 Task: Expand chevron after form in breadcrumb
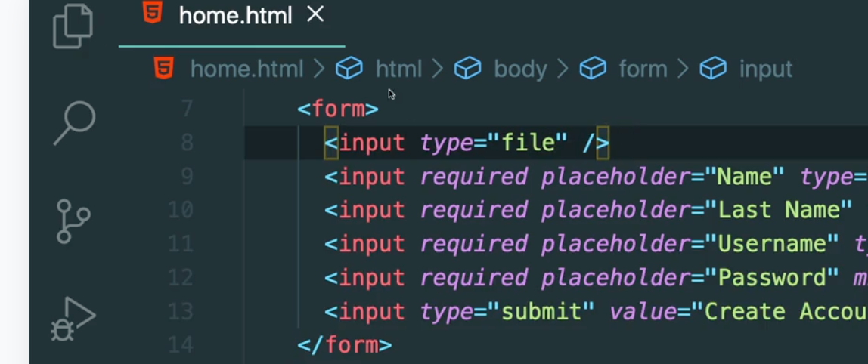[683, 69]
